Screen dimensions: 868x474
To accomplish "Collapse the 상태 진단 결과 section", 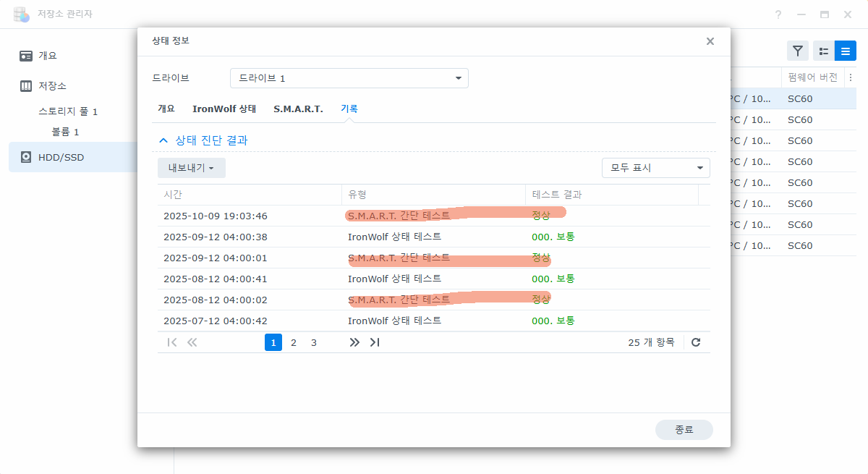I will pos(164,140).
